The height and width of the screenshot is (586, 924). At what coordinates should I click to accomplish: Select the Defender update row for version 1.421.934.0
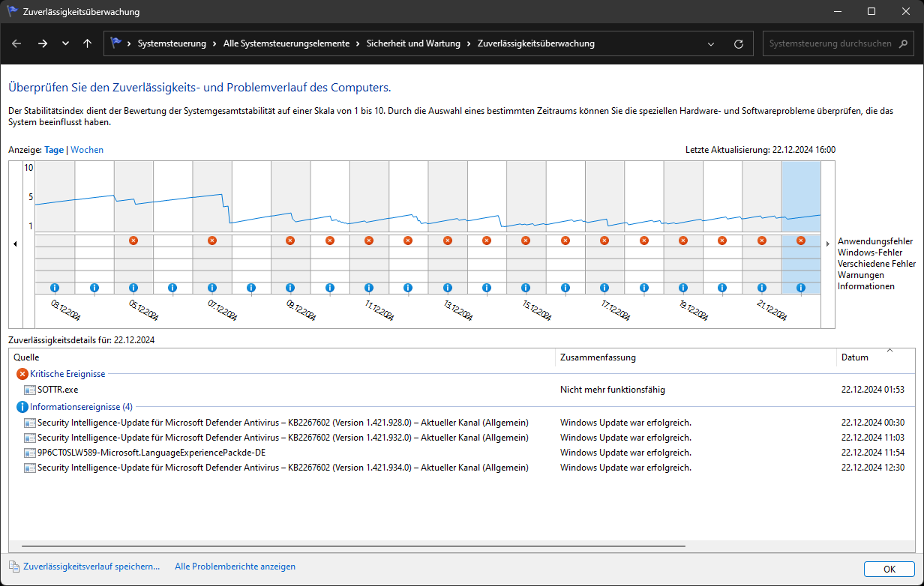point(461,468)
